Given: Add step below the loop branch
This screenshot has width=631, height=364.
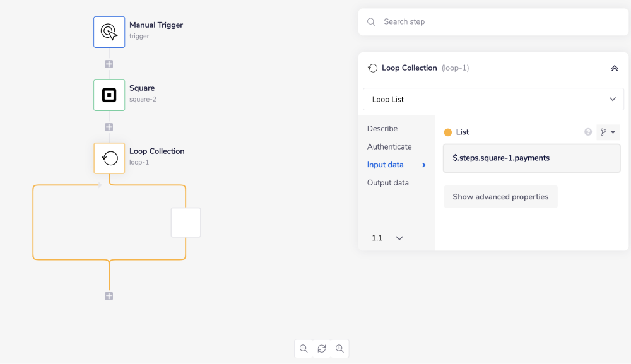Looking at the screenshot, I should point(109,296).
